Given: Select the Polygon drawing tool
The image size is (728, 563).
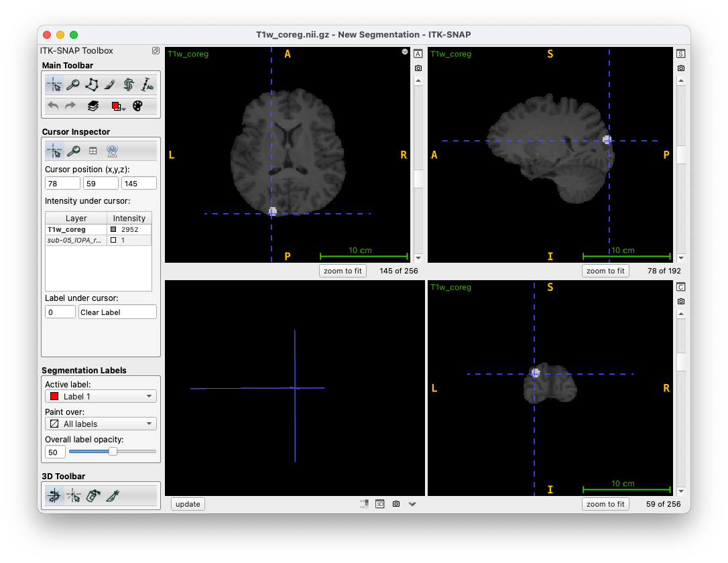Looking at the screenshot, I should pyautogui.click(x=91, y=85).
